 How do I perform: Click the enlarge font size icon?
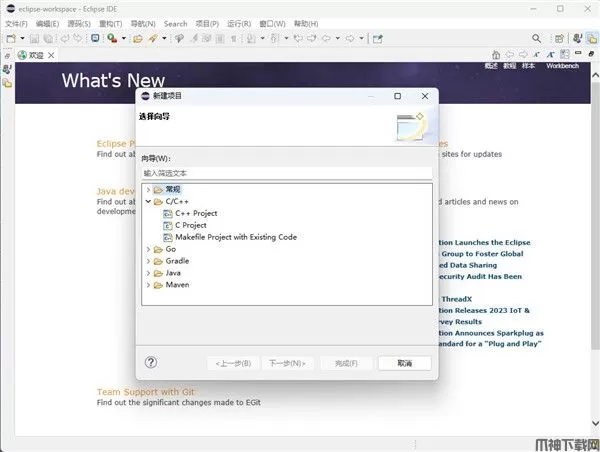pos(550,55)
